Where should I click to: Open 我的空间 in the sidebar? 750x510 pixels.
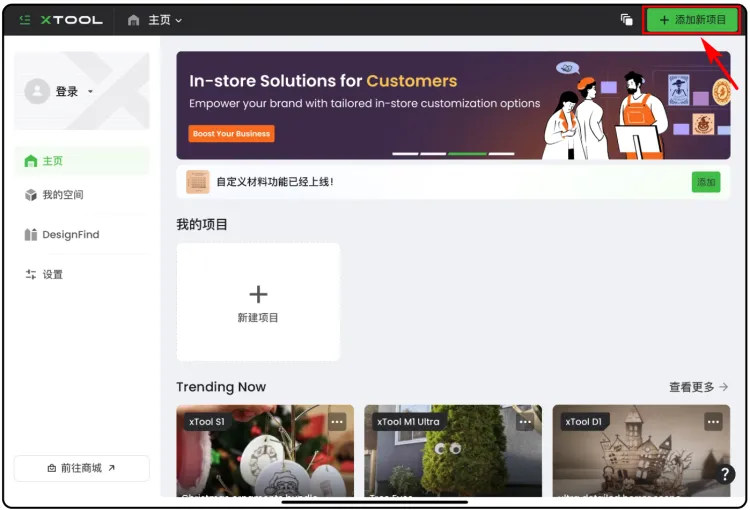point(82,195)
